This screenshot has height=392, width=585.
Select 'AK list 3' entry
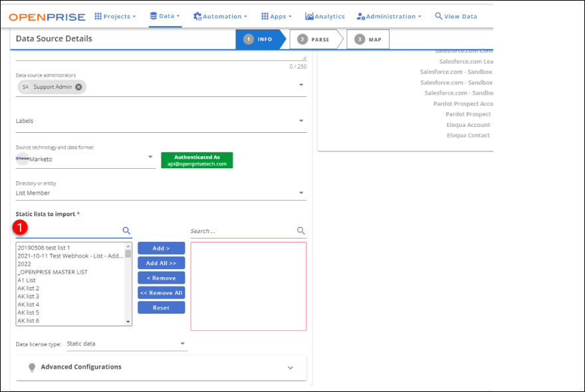click(29, 296)
